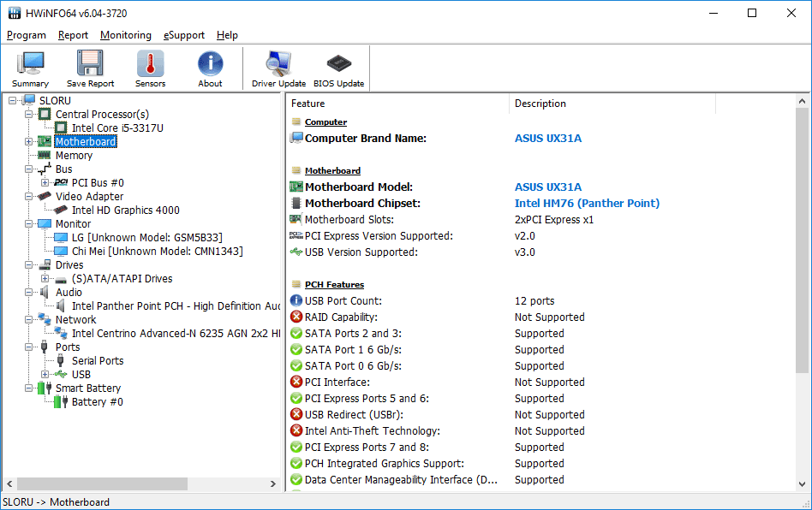
Task: Select Intel HD Graphics 4000 node
Action: pyautogui.click(x=125, y=211)
